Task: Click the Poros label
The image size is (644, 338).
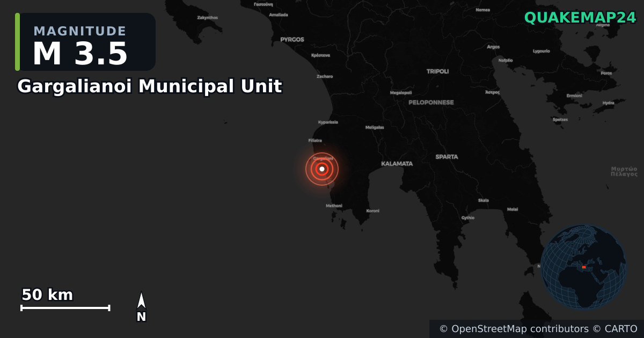Action: [606, 73]
